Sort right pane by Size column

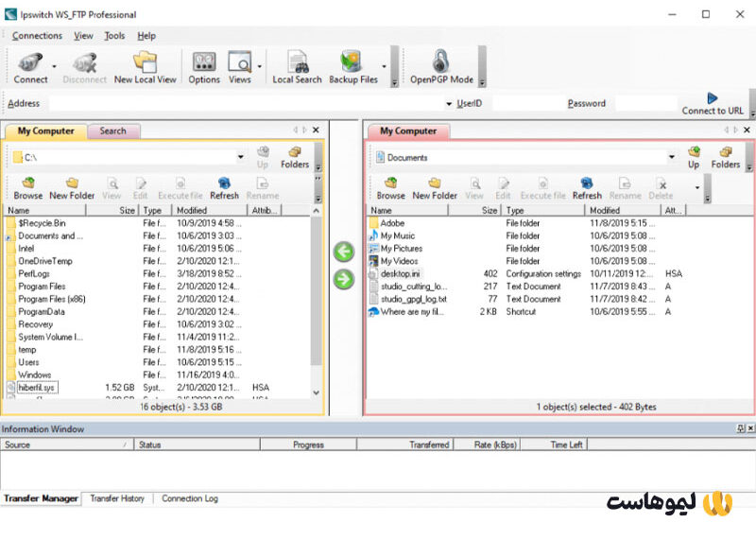474,210
